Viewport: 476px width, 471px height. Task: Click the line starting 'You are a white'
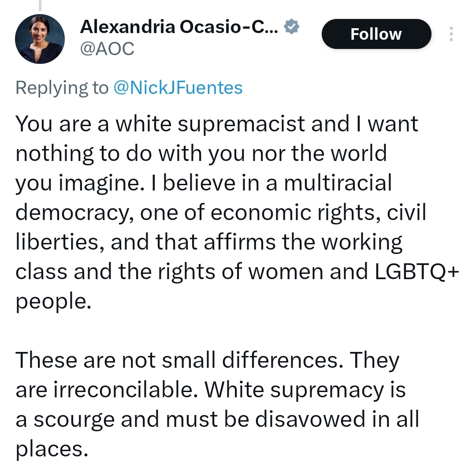click(216, 124)
